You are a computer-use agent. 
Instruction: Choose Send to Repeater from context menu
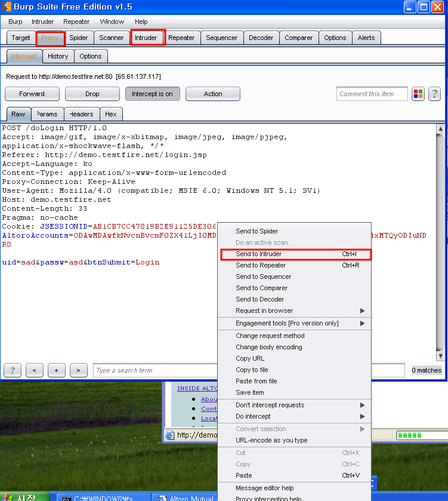[294, 265]
